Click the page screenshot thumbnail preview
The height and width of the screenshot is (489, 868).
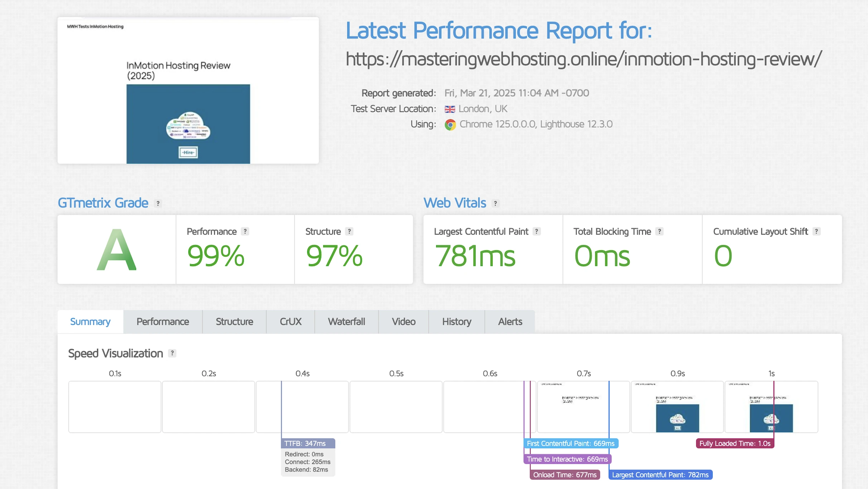coord(188,91)
